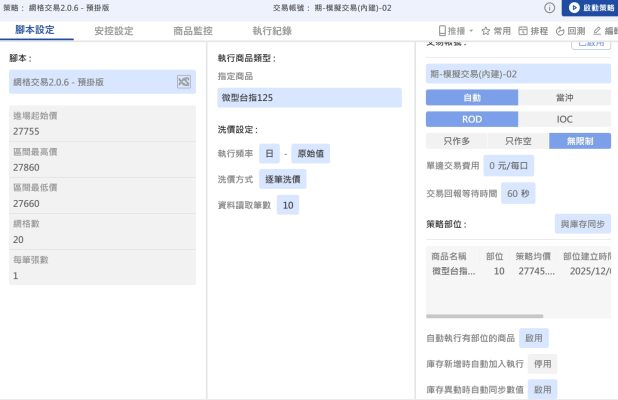Toggle 自動執行有部位的商品 啟用 setting
The width and height of the screenshot is (618, 400).
click(x=534, y=338)
